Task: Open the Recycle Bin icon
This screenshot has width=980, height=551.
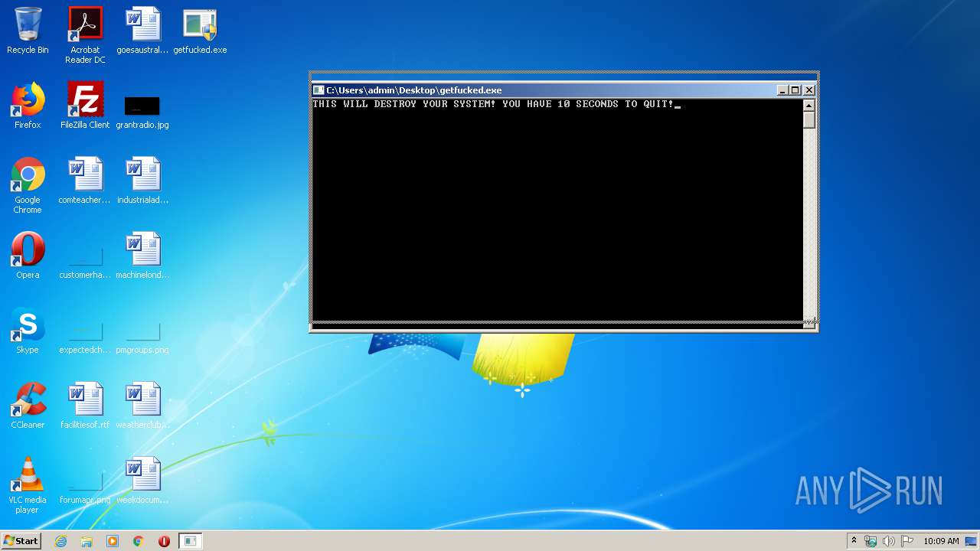Action: (x=28, y=31)
